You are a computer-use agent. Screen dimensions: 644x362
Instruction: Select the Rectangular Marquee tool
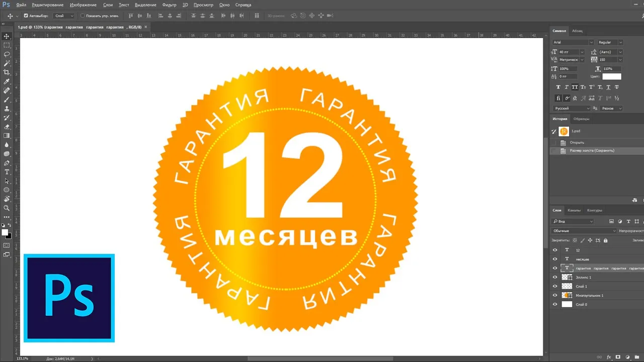click(x=7, y=45)
